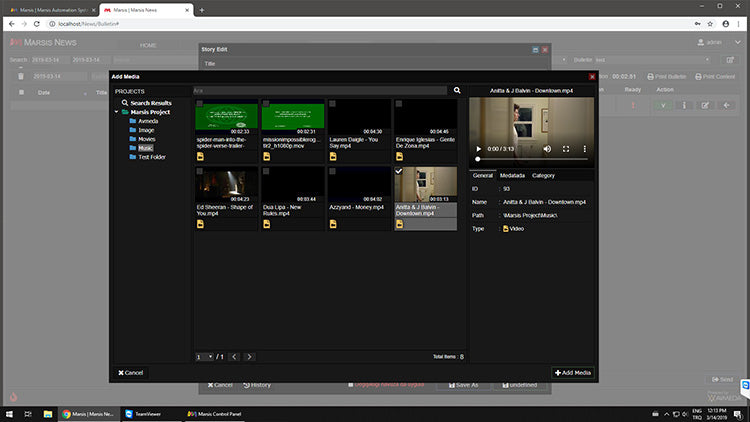
Task: Click the search magnifier icon in Add Media
Action: click(457, 90)
